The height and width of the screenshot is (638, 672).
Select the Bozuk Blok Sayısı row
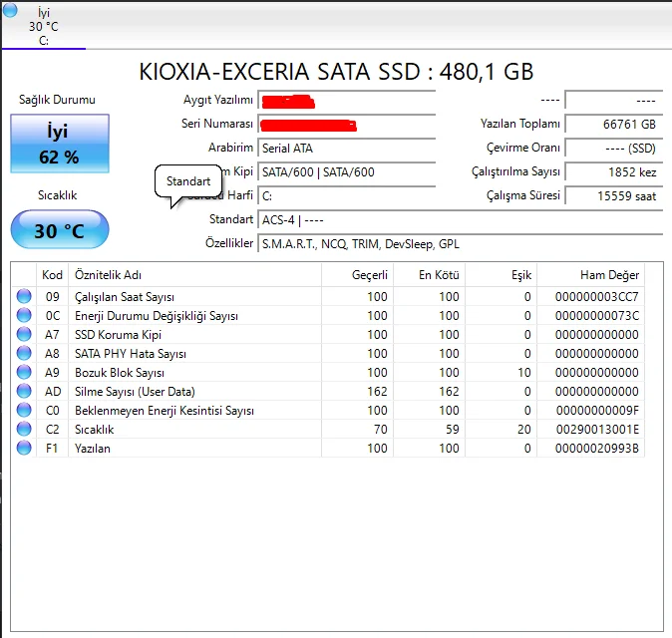point(328,373)
